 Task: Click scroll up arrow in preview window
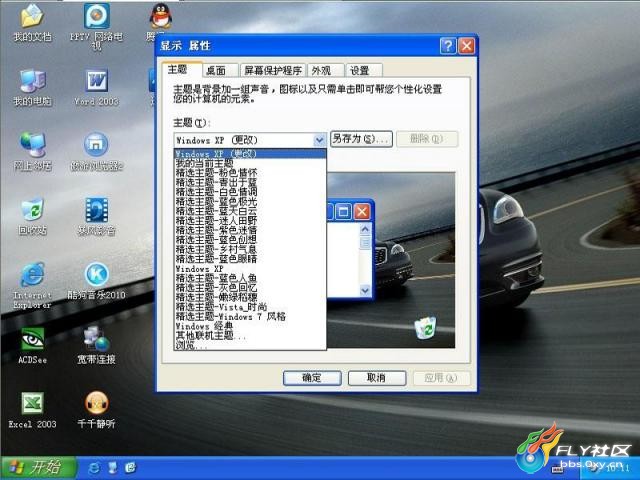(x=365, y=229)
